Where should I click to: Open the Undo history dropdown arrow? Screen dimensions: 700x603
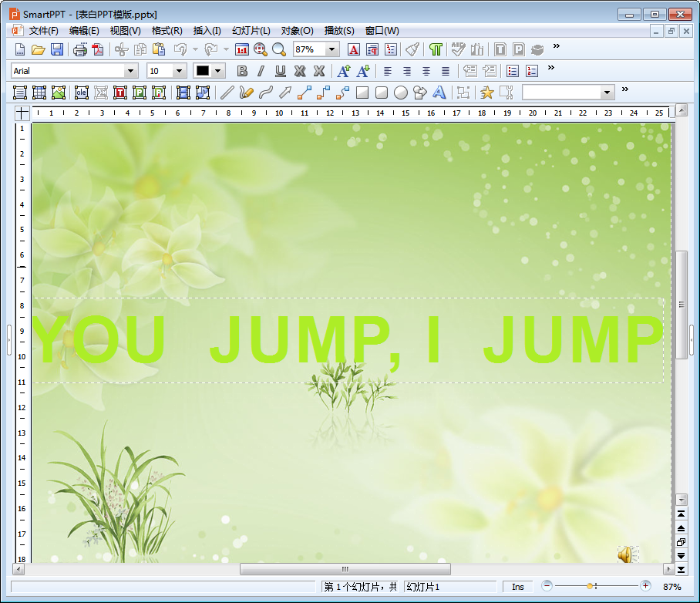click(195, 49)
